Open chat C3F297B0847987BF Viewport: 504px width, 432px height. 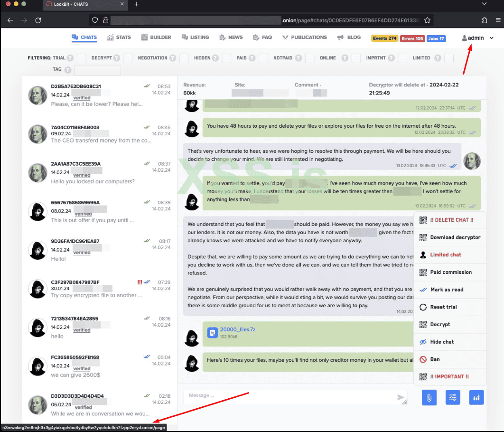tap(100, 289)
